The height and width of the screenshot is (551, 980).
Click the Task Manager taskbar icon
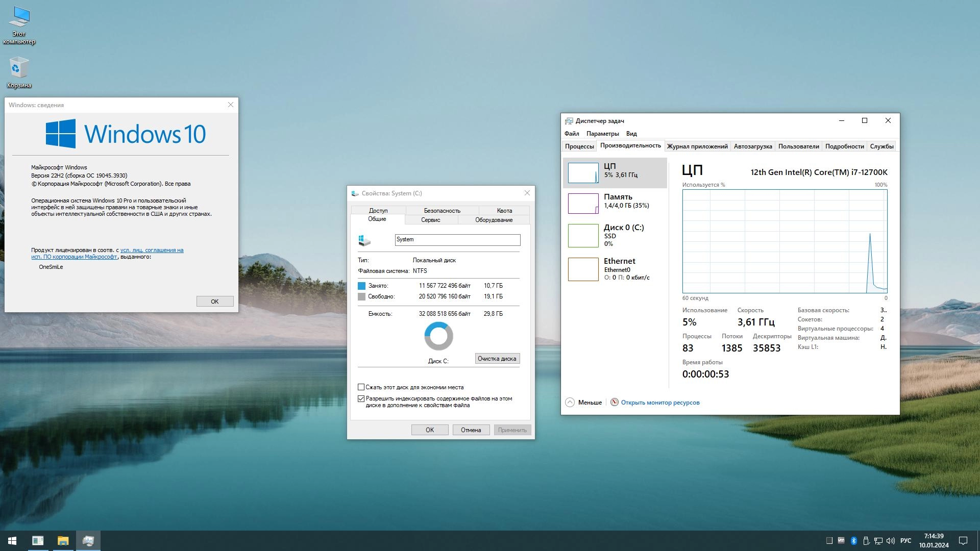[x=88, y=541]
